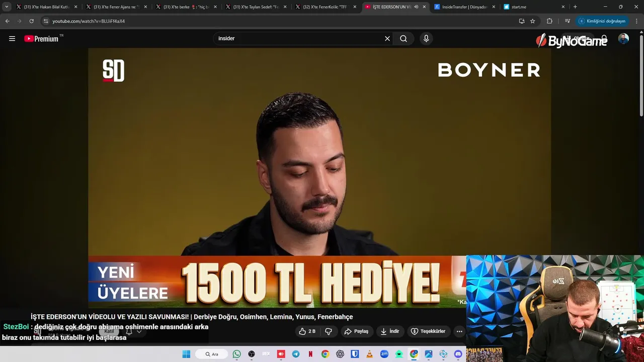Click the 'Kimliğinizi doğrulayın' profile button
The height and width of the screenshot is (362, 644).
point(602,21)
